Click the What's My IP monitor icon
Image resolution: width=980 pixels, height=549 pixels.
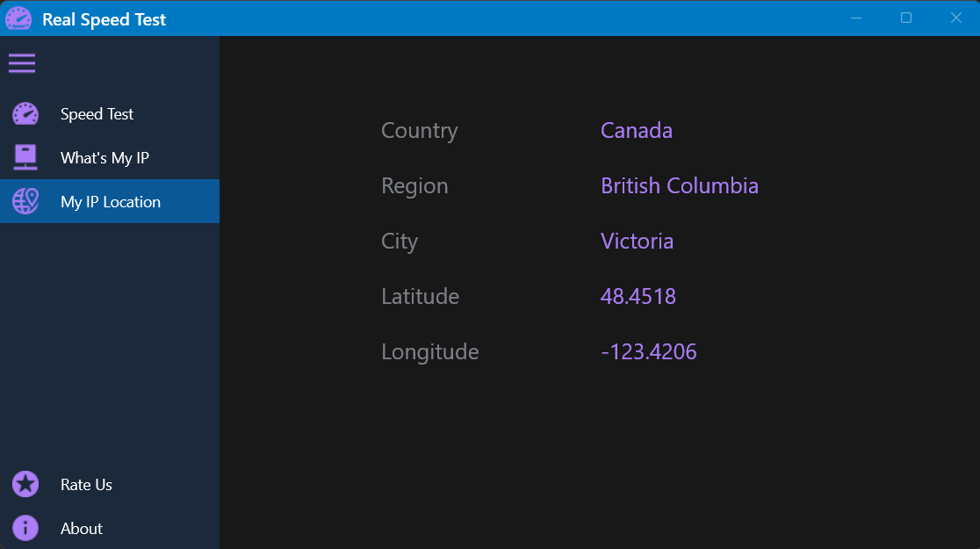pos(25,157)
